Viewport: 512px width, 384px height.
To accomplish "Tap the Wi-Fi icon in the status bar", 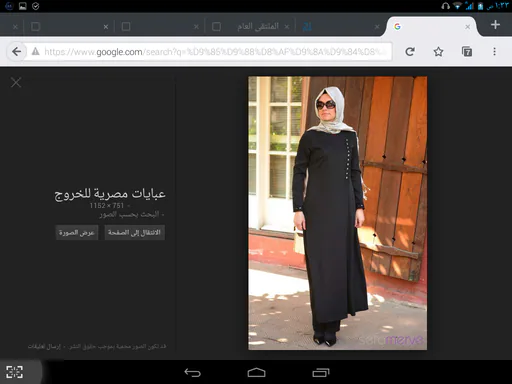I will pyautogui.click(x=457, y=6).
